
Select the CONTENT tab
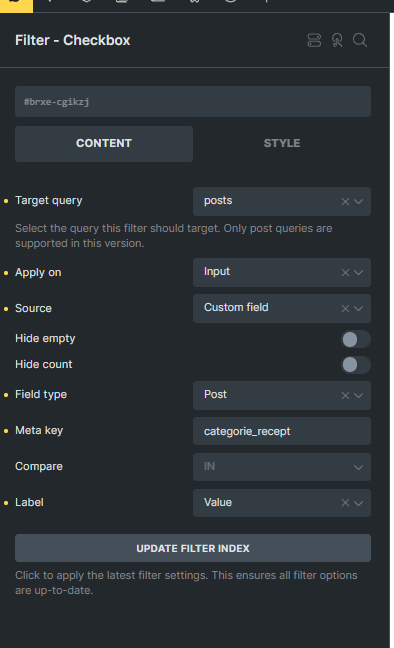coord(104,143)
